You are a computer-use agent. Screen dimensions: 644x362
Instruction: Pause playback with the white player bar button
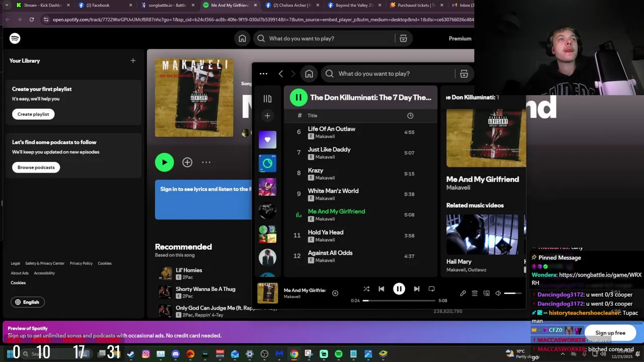399,289
